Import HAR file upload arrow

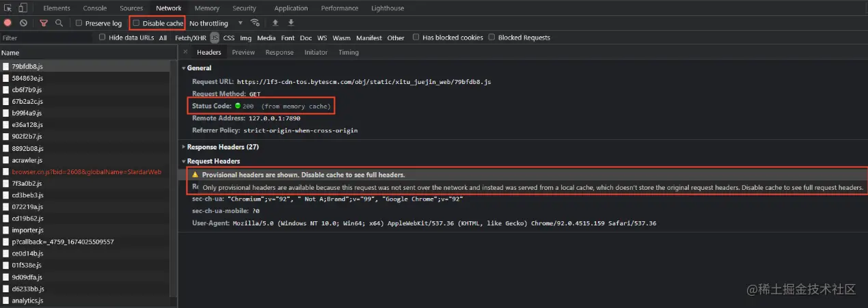(275, 23)
